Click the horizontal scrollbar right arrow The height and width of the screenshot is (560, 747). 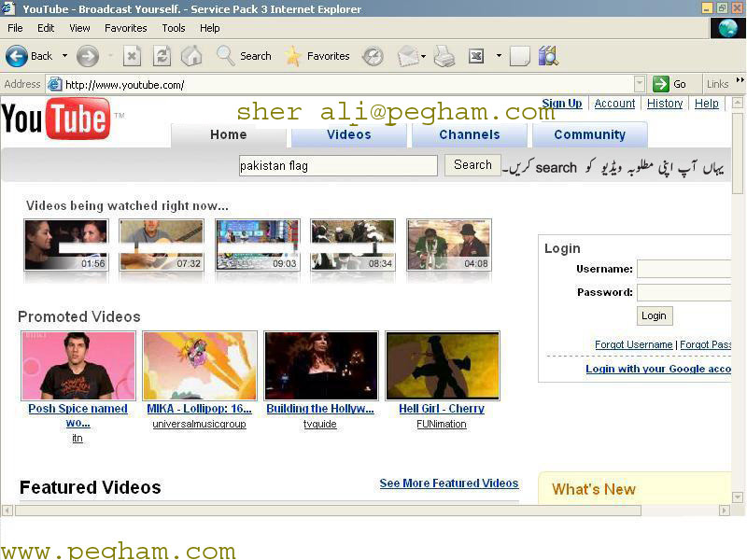pyautogui.click(x=725, y=511)
